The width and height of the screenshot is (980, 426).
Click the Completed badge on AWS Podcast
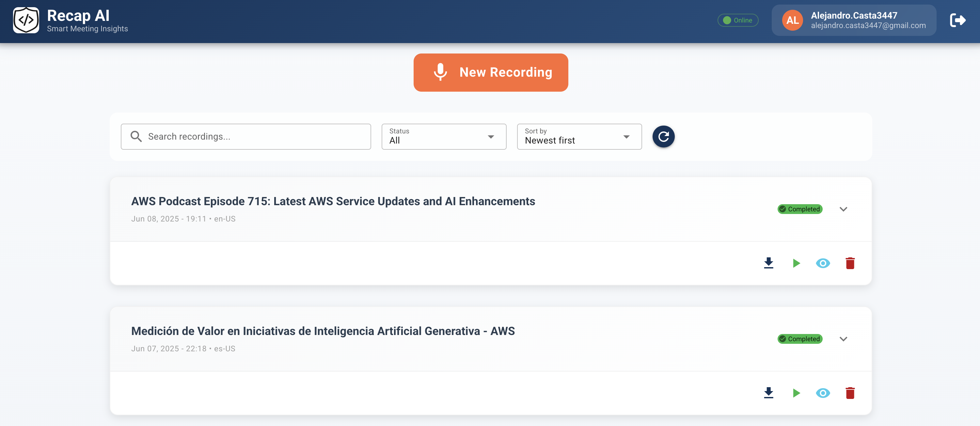point(800,209)
